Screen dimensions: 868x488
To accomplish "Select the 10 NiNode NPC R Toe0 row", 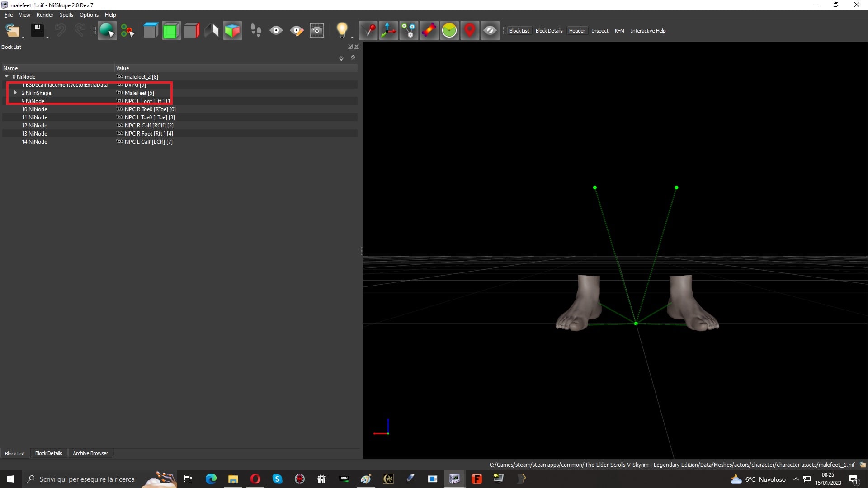I will tap(180, 109).
